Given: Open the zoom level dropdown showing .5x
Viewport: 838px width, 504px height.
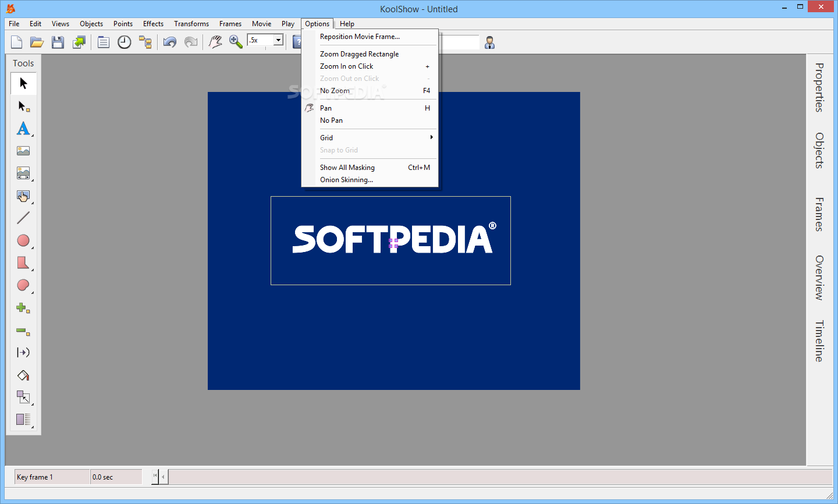Looking at the screenshot, I should tap(278, 40).
